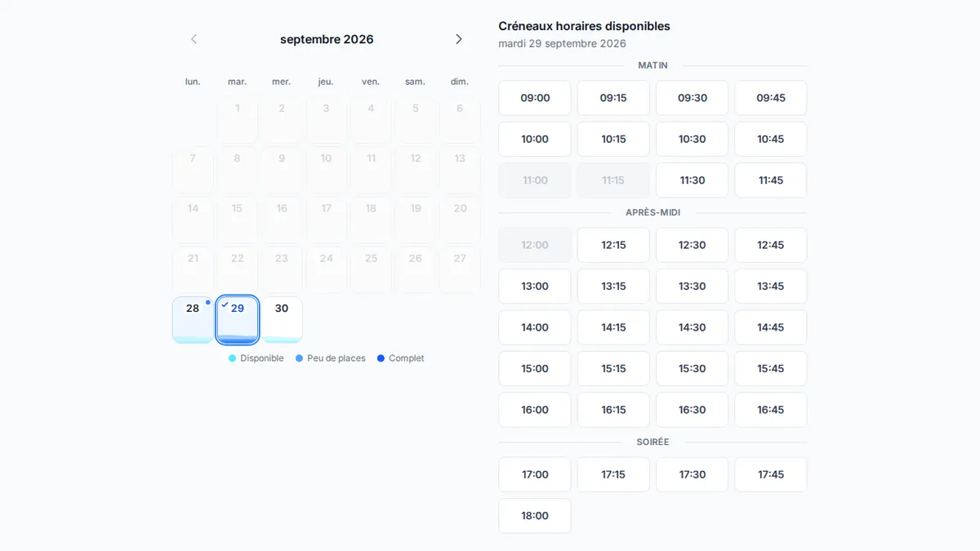This screenshot has height=551, width=980.
Task: Click the greyed-out 11:15 time slot
Action: [613, 180]
